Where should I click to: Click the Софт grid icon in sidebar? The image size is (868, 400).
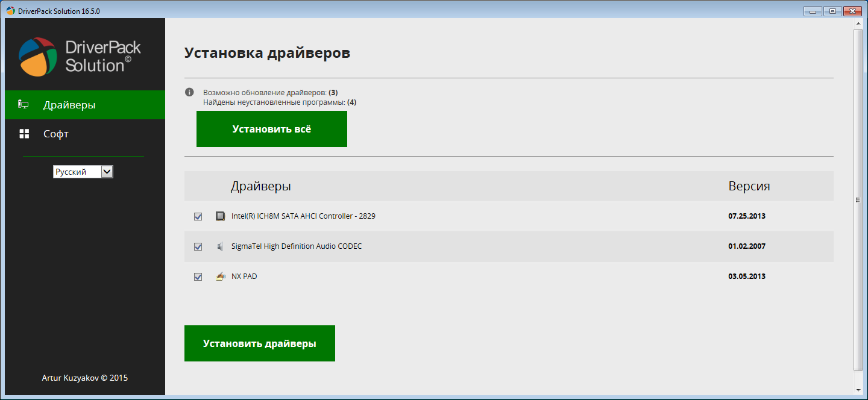point(24,134)
